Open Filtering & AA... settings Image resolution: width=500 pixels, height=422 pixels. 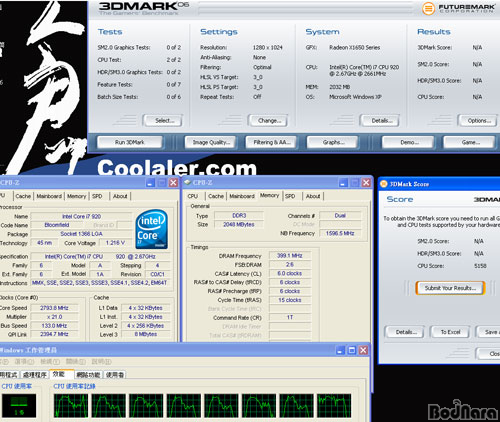[271, 142]
